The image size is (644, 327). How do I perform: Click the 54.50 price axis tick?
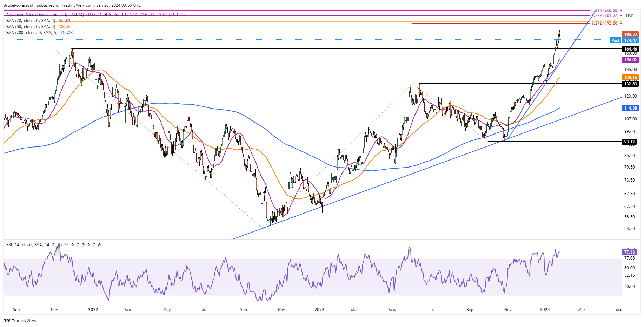(630, 229)
